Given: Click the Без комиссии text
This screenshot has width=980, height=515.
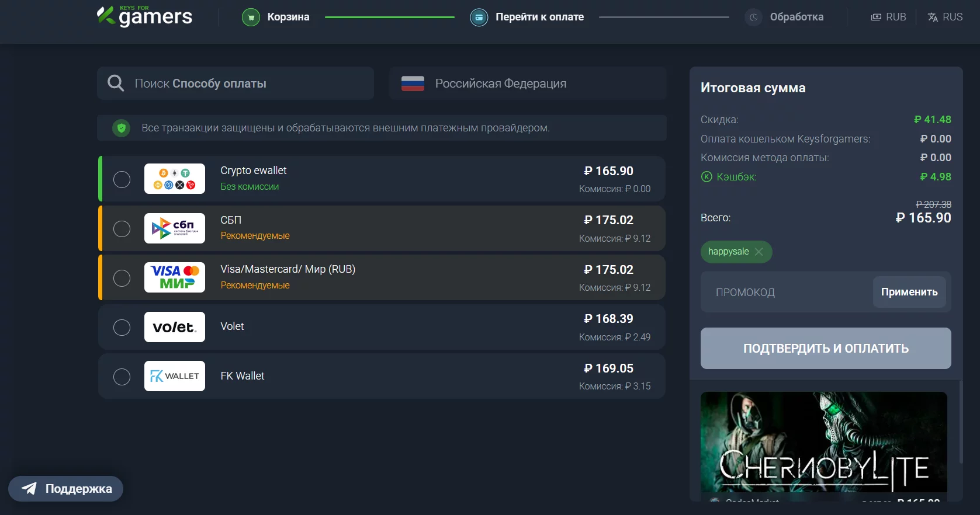Looking at the screenshot, I should (x=250, y=187).
